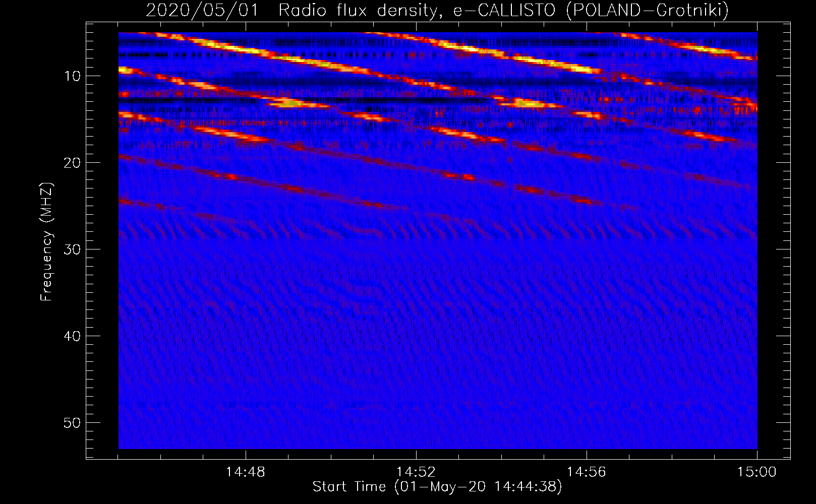
Task: Click the 15:00 time tick label
Action: pyautogui.click(x=756, y=472)
